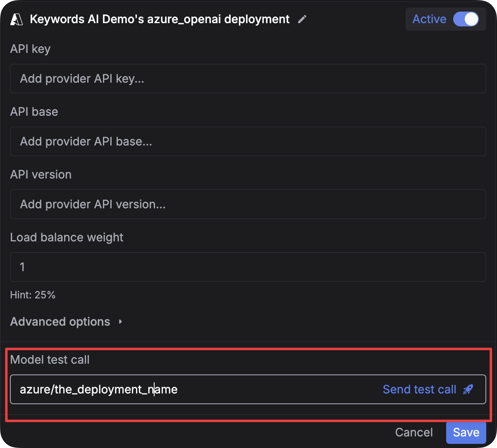This screenshot has height=448, width=497.
Task: Focus the API base input field
Action: [x=248, y=141]
